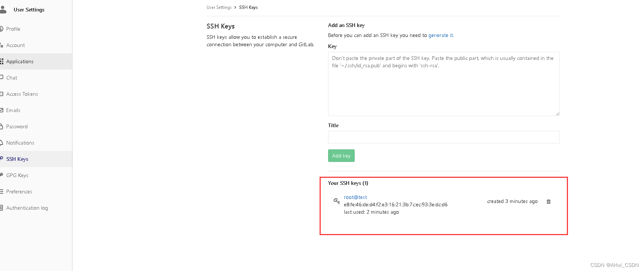Open Password settings
Viewport: 644px width, 271px height.
pyautogui.click(x=17, y=126)
